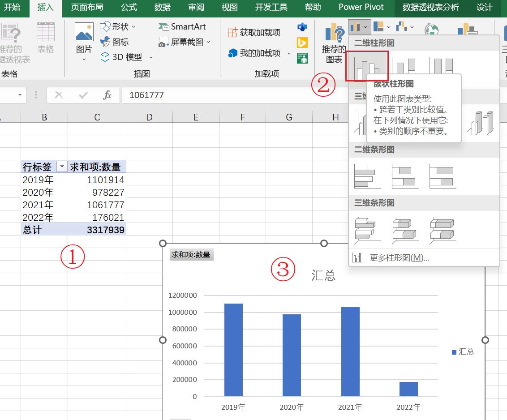Click the 屏幕截图 (Screenshot) tool
This screenshot has height=420, width=507.
(181, 42)
